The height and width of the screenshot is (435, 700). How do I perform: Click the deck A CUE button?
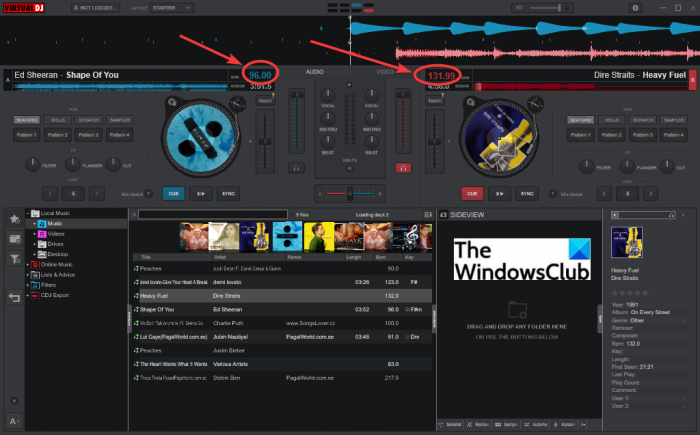click(x=174, y=194)
